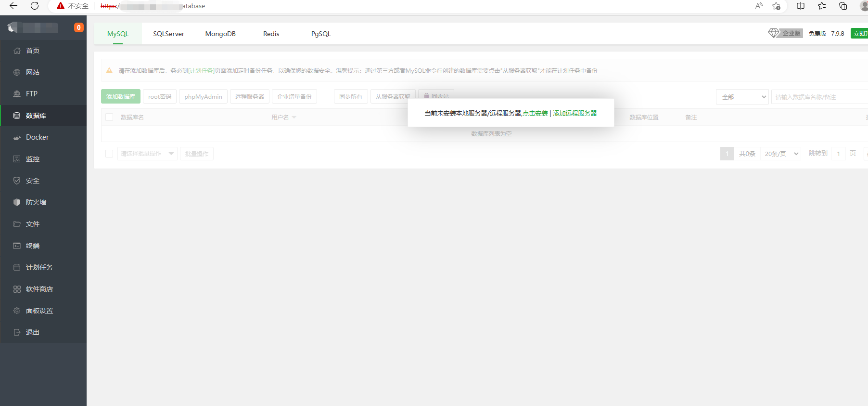Click the 企业增量备份 button
Viewport: 868px width, 406px height.
coord(294,96)
